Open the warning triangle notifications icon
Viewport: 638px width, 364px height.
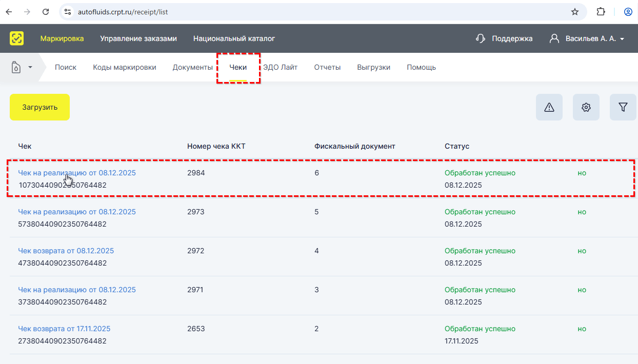coord(549,107)
